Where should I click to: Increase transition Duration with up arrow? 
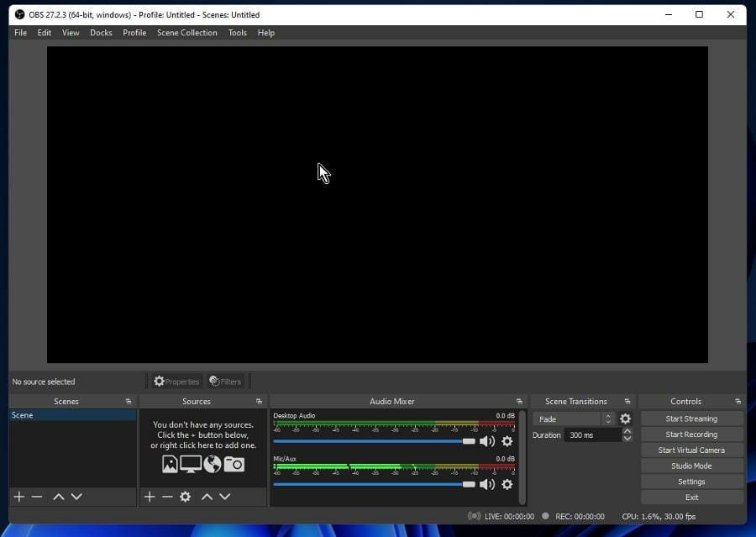pyautogui.click(x=627, y=431)
